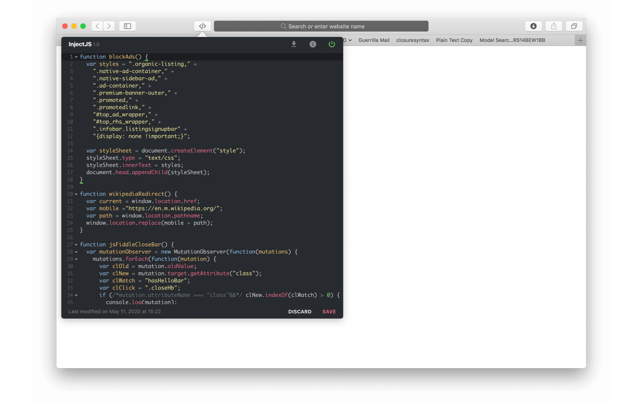This screenshot has width=643, height=402.
Task: Save the script with the SAVE button
Action: pyautogui.click(x=329, y=312)
